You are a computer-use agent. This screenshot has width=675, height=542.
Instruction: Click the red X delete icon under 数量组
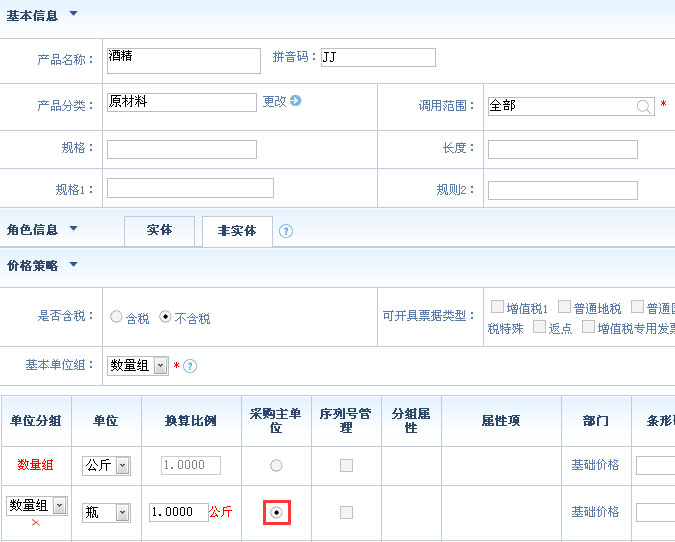[x=36, y=523]
